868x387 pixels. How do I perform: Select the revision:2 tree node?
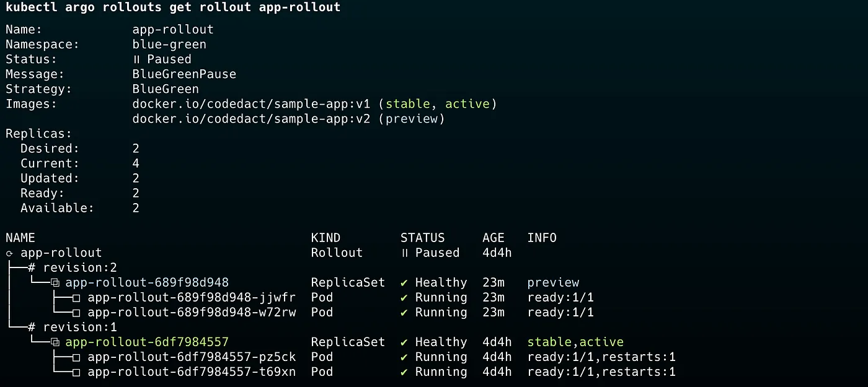point(79,267)
